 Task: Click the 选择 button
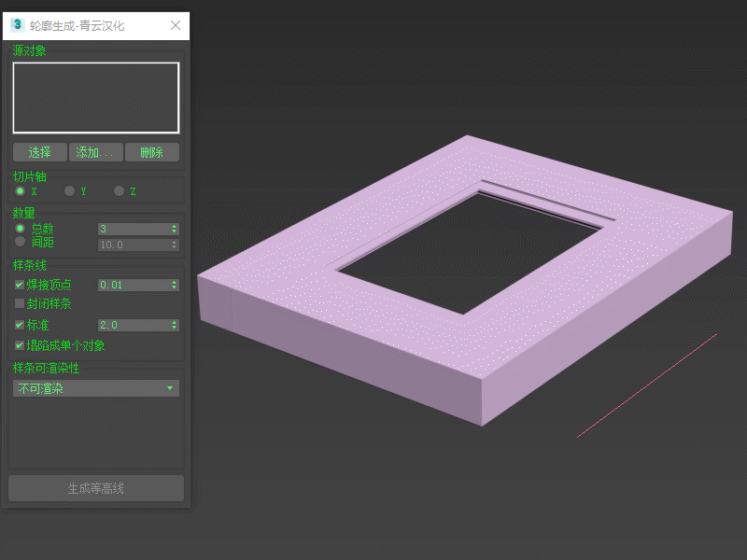(40, 152)
